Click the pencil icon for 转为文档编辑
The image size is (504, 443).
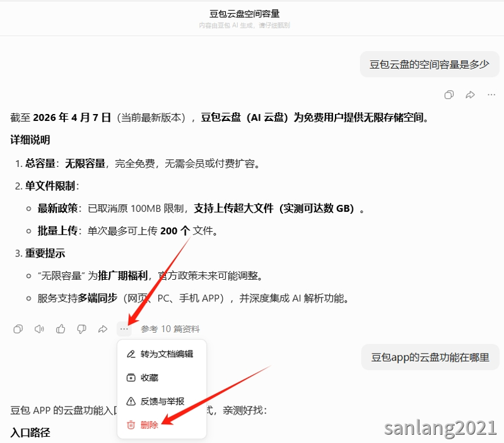click(131, 354)
